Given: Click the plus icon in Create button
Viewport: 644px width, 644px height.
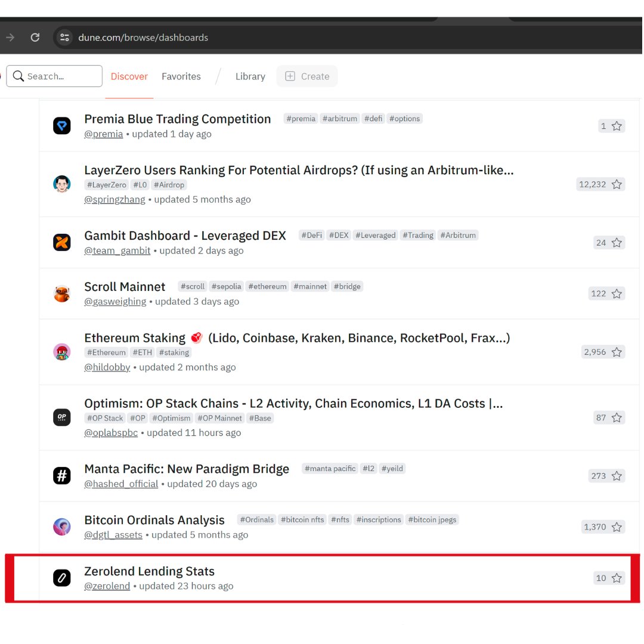Looking at the screenshot, I should [290, 76].
